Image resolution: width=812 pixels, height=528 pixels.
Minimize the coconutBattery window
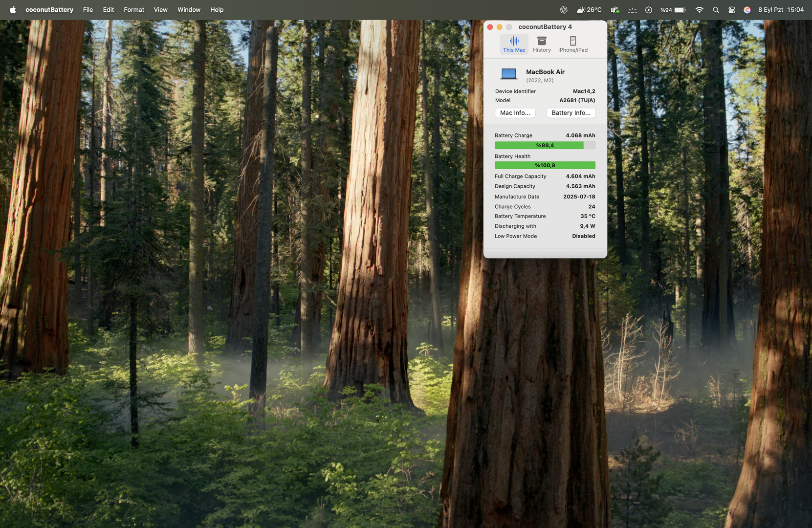click(500, 27)
